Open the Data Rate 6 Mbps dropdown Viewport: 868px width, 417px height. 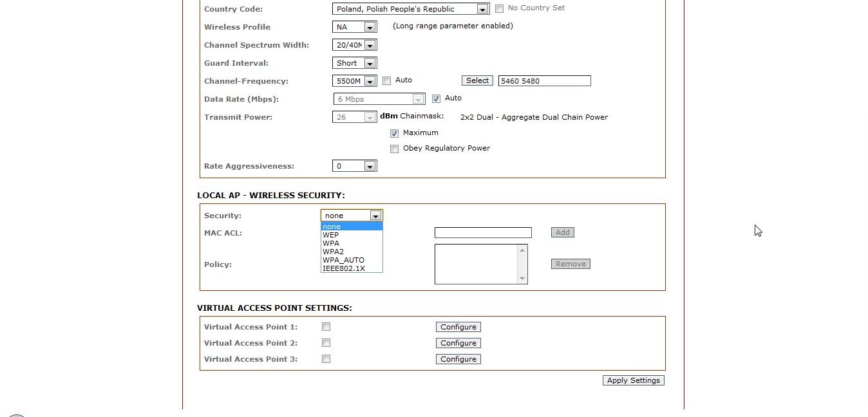pyautogui.click(x=379, y=99)
